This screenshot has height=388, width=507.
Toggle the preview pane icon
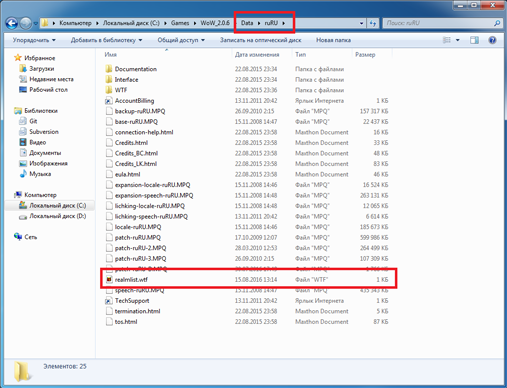pyautogui.click(x=474, y=40)
